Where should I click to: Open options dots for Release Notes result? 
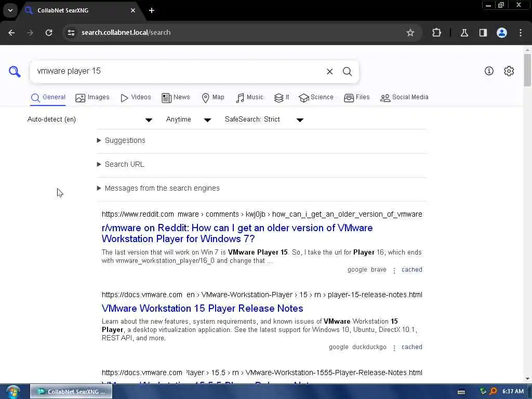point(394,348)
